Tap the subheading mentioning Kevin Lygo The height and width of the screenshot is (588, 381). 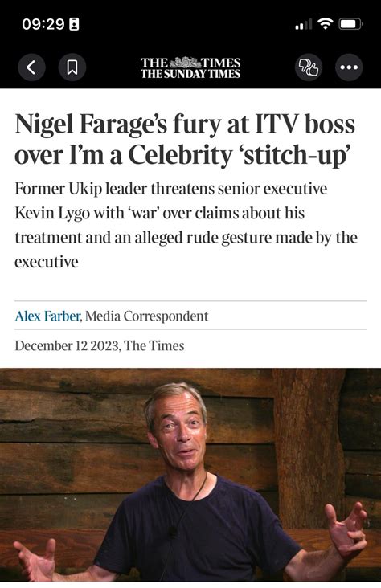point(186,225)
